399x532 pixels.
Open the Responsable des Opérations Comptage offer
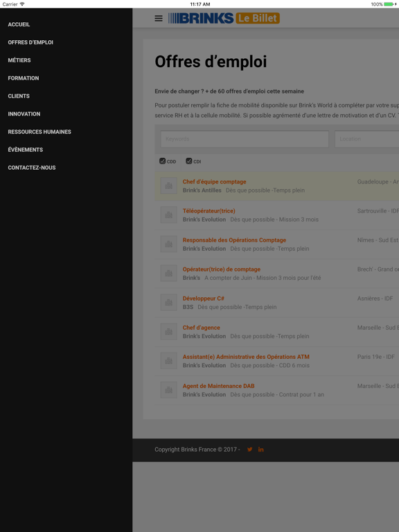(234, 240)
